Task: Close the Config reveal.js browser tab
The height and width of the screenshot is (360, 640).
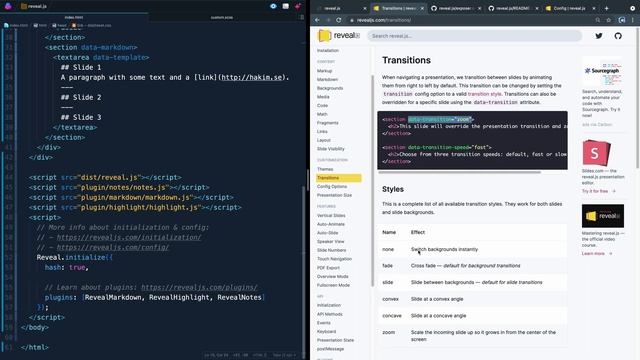Action: tap(594, 8)
